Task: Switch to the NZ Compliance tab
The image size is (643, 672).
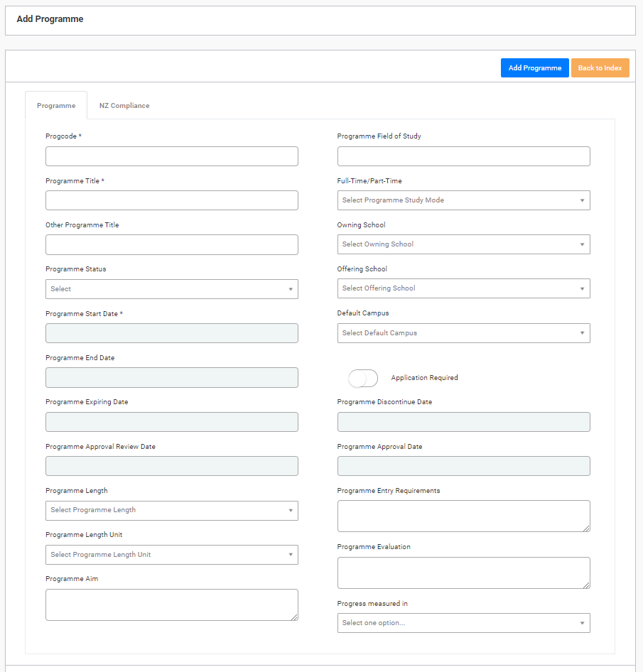Action: 124,105
